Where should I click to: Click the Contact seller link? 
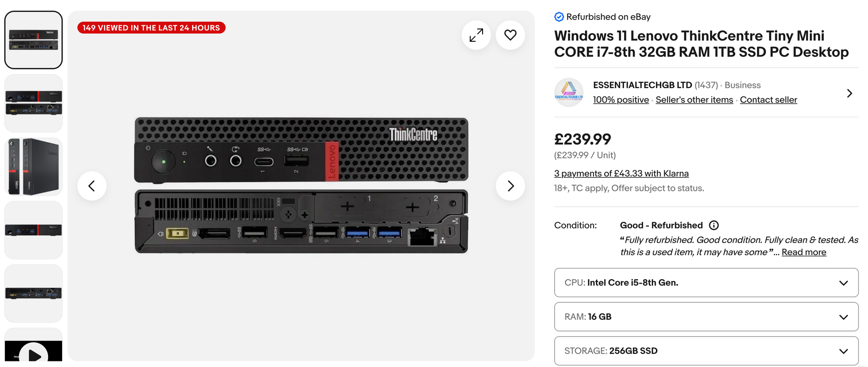click(768, 100)
